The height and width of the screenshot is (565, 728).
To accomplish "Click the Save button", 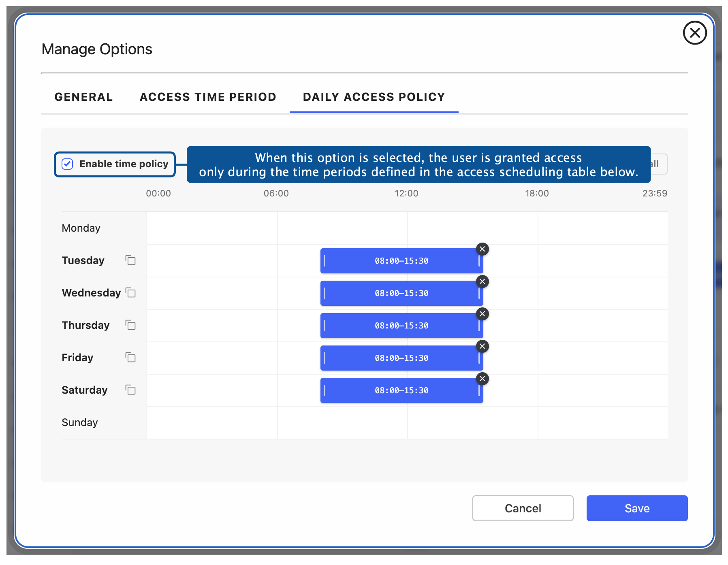I will [637, 508].
